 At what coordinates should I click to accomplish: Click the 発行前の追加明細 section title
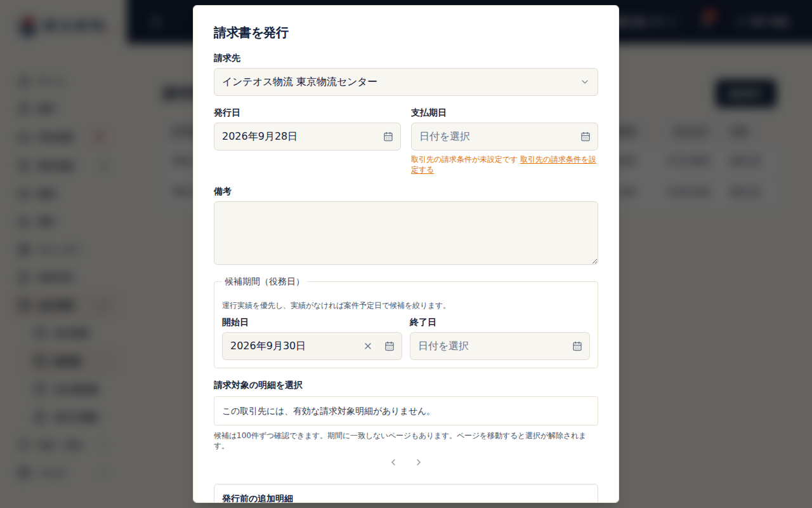258,498
